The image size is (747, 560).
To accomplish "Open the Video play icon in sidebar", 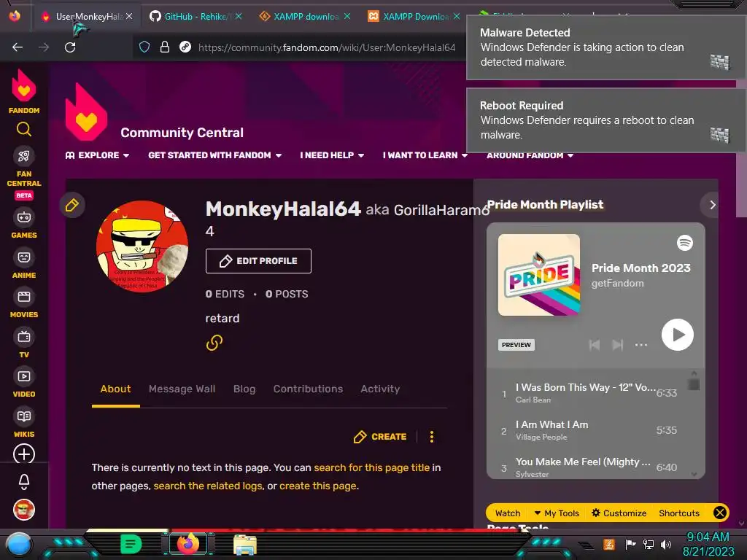I will tap(24, 376).
